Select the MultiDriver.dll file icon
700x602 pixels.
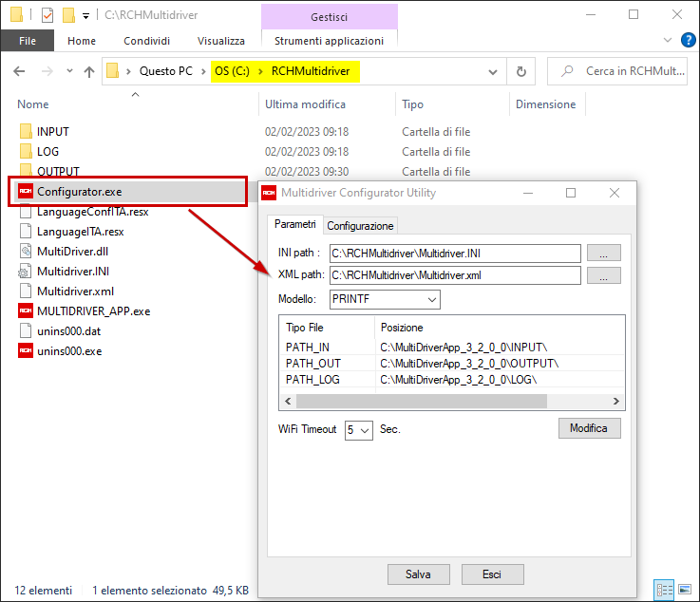pos(26,251)
